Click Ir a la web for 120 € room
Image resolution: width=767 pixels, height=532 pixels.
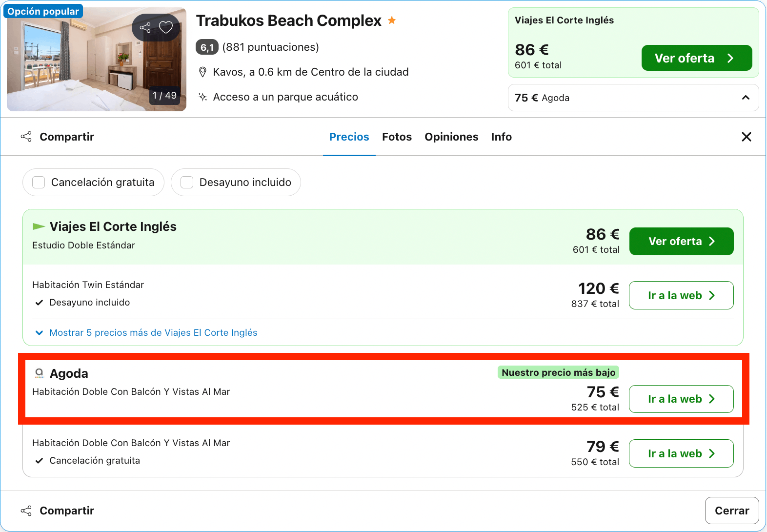681,295
